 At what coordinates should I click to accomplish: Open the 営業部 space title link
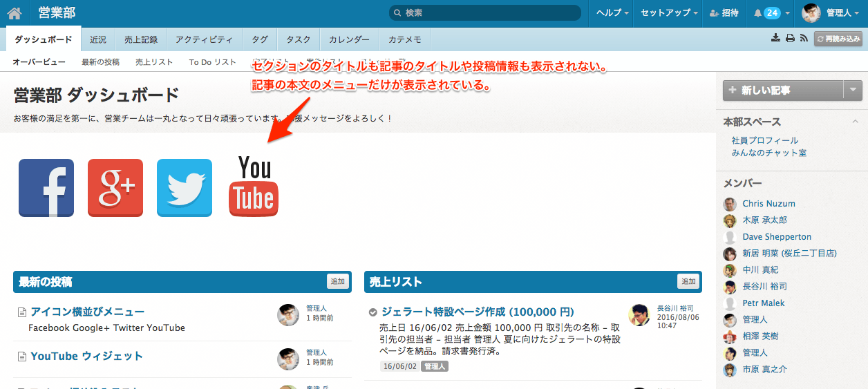click(57, 12)
